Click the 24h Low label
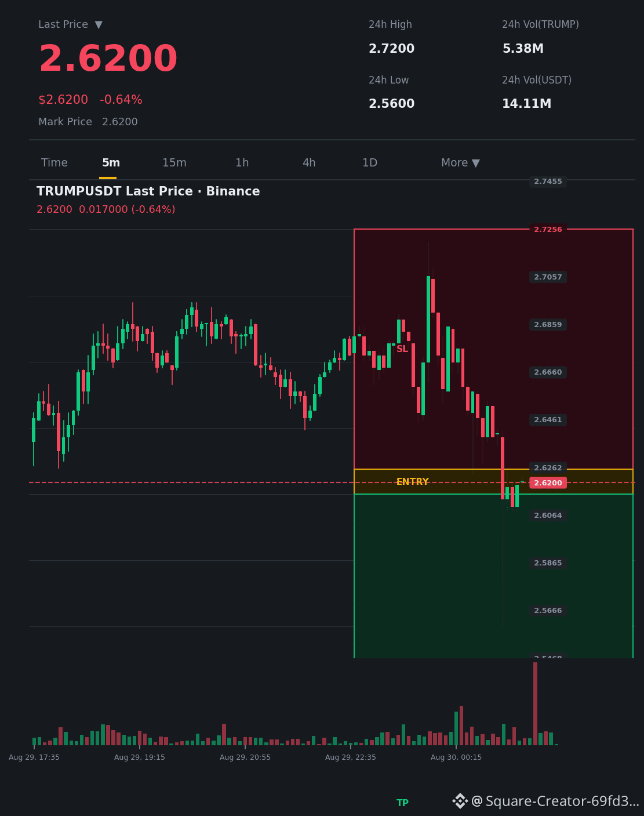 (389, 80)
